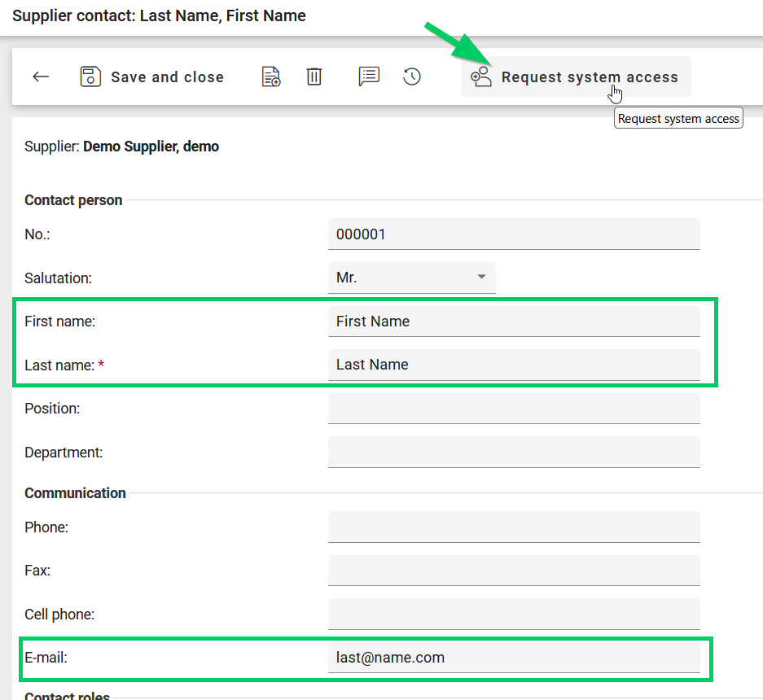Focus the Department input field
The height and width of the screenshot is (700, 763).
click(513, 453)
